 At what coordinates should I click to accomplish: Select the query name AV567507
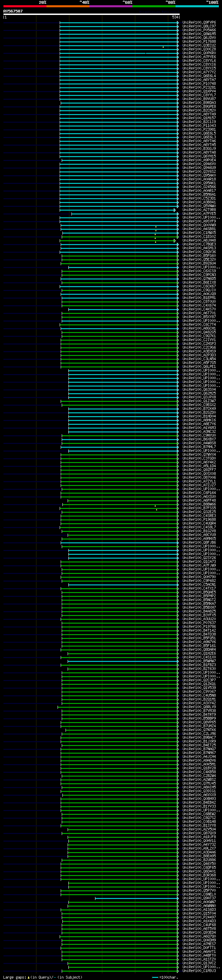click(x=13, y=11)
